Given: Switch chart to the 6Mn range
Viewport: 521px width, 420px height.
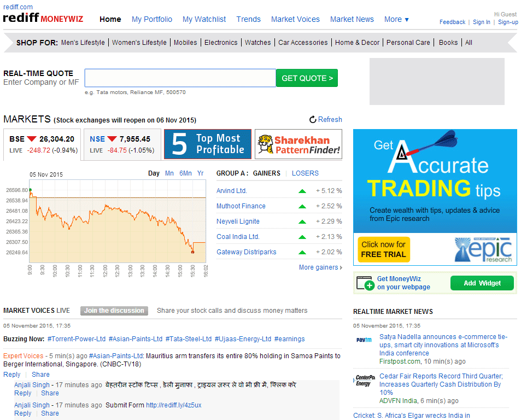Looking at the screenshot, I should coord(185,173).
